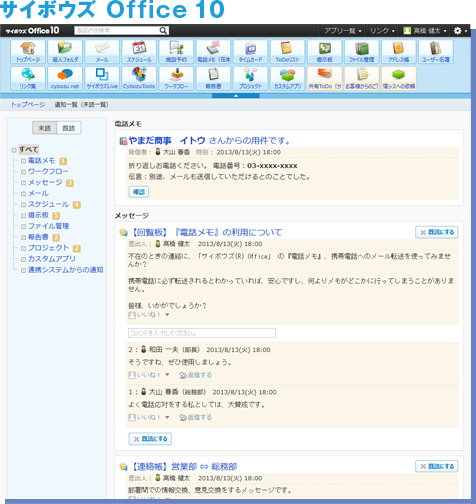Open いいね dropdown arrow under 大山 春香 comment
Image resolution: width=476 pixels, height=504 pixels.
167,417
